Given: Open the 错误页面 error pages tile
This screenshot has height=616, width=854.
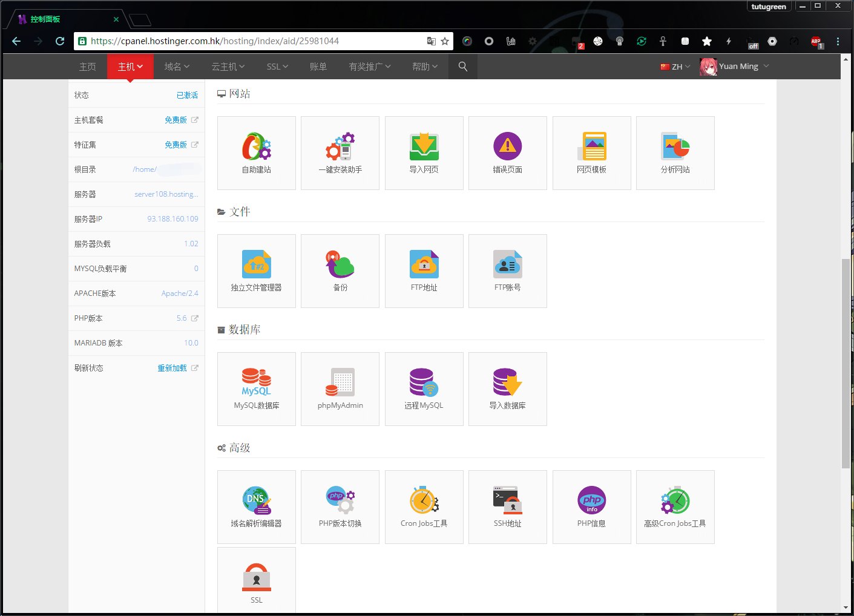Looking at the screenshot, I should click(508, 153).
